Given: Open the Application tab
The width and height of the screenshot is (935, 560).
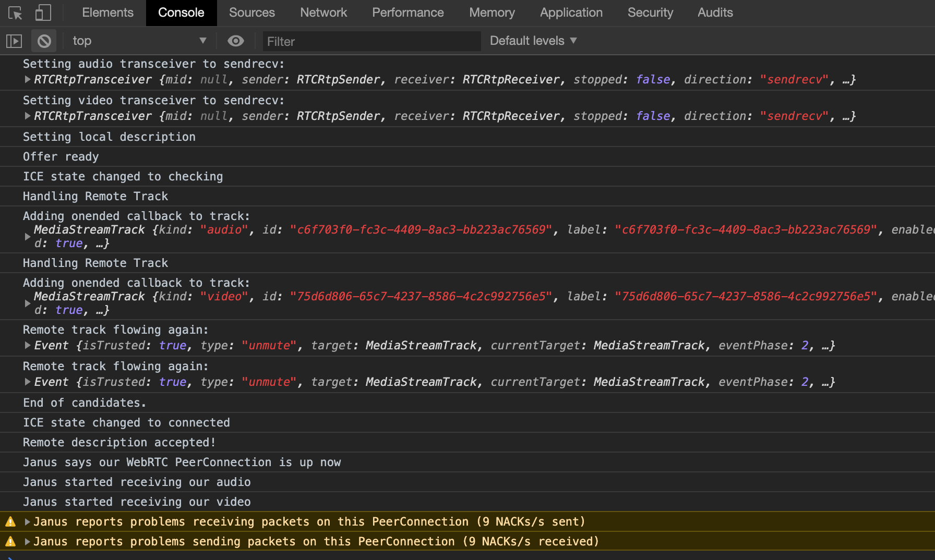Looking at the screenshot, I should 571,13.
